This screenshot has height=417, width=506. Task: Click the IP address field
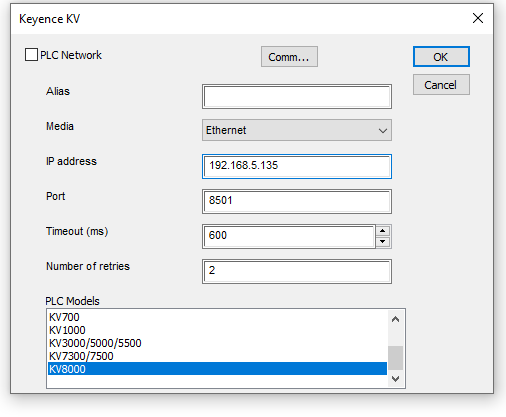297,166
